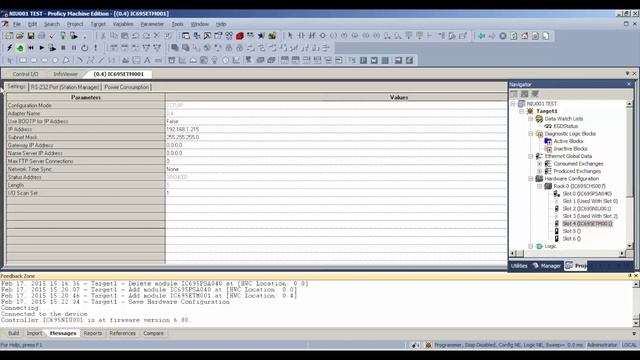Open the References tab in Feedback Zone
The width and height of the screenshot is (640, 360).
[x=122, y=333]
